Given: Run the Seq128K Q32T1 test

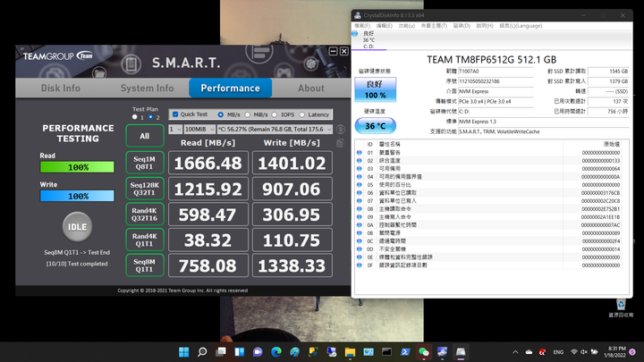Looking at the screenshot, I should pyautogui.click(x=145, y=189).
